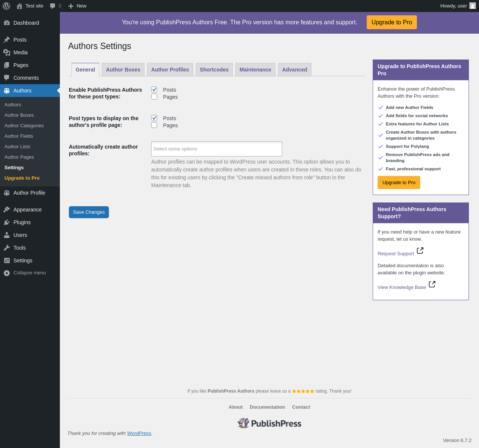The image size is (479, 448).
Task: Open the user avatar in admin bar
Action: click(x=473, y=6)
